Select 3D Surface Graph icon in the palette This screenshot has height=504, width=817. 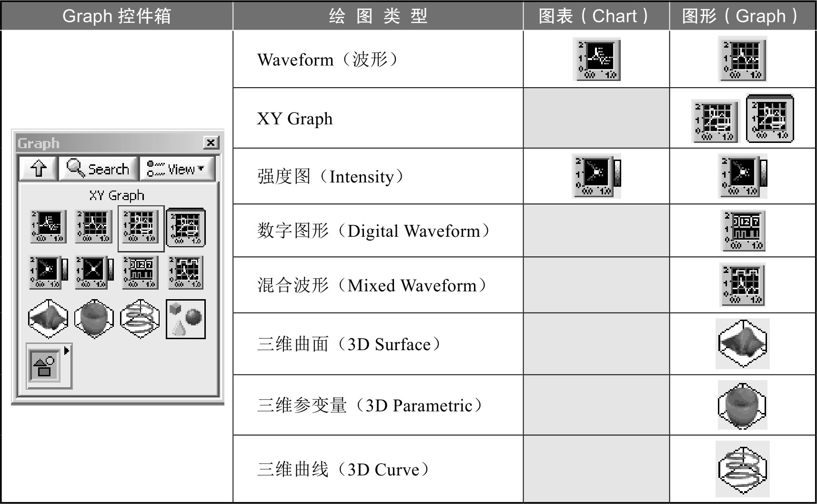(x=48, y=319)
